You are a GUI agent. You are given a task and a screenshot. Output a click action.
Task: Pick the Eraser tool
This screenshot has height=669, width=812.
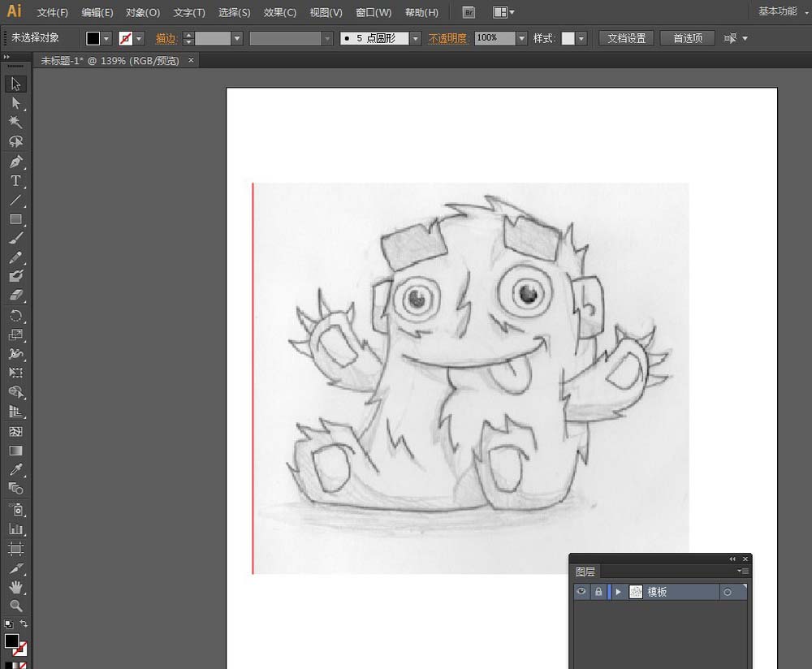(15, 296)
